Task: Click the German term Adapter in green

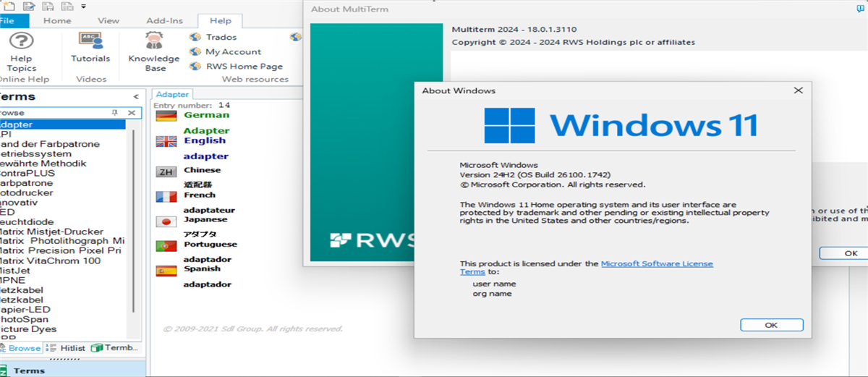Action: (x=206, y=131)
